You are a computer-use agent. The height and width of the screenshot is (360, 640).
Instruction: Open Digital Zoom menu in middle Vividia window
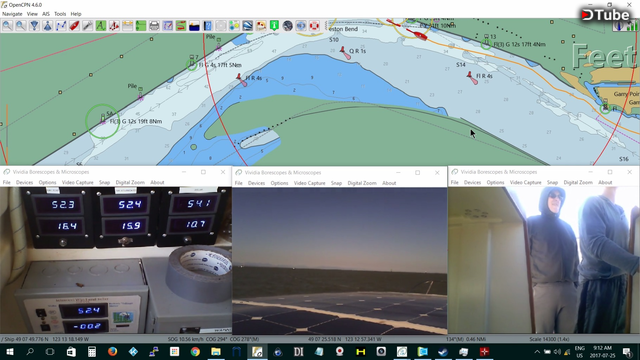[x=362, y=183]
